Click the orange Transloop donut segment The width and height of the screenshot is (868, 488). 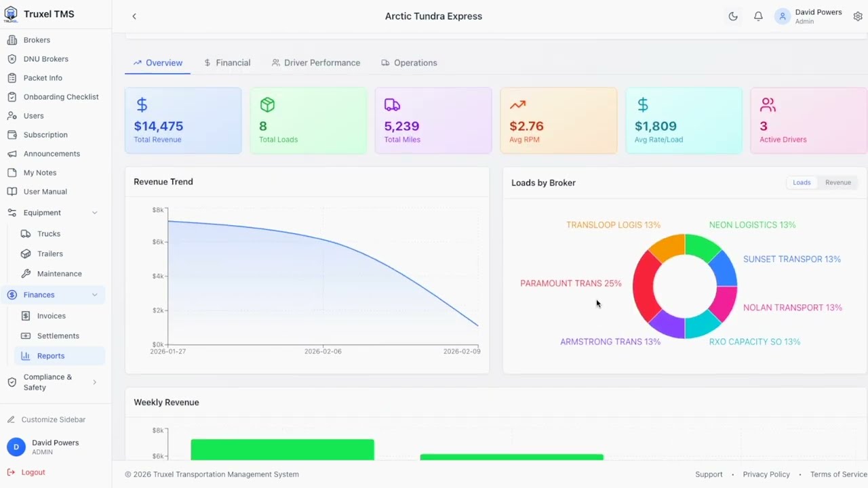coord(669,247)
